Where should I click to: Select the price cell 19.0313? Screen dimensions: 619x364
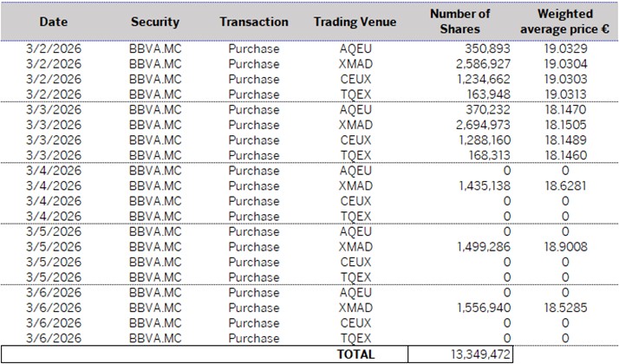coord(564,94)
